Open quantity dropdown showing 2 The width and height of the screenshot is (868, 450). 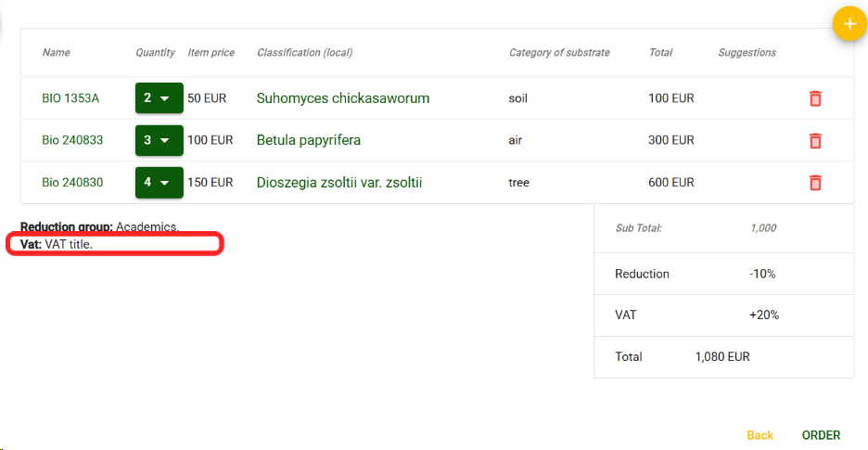coord(159,98)
